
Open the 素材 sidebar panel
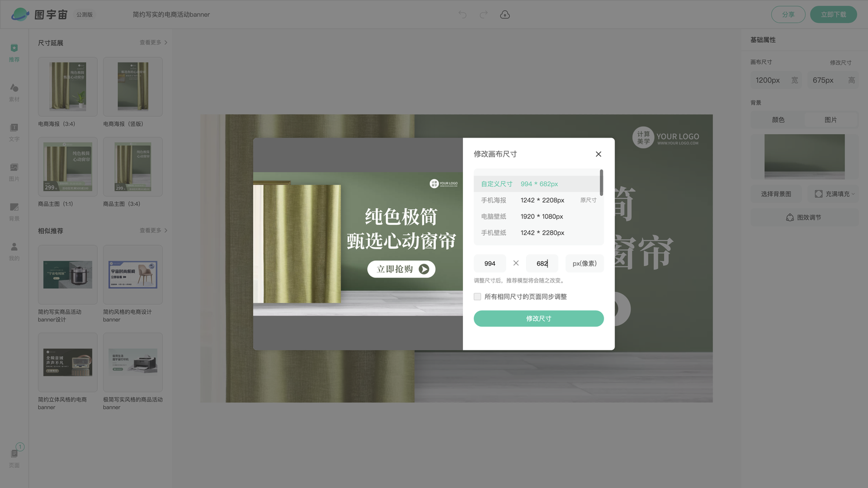14,93
